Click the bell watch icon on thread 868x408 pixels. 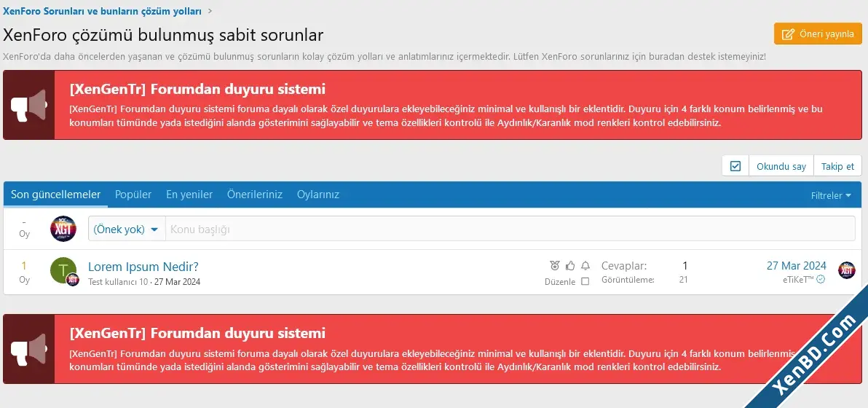[585, 266]
